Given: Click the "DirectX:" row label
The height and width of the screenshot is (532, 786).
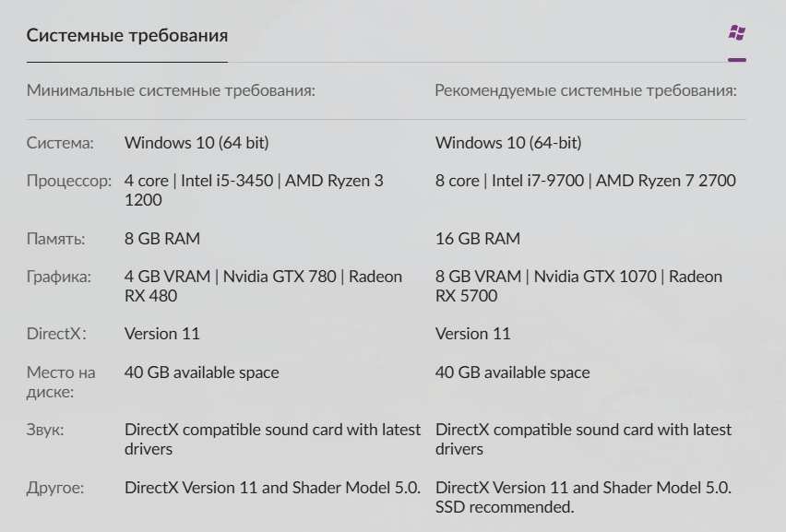Looking at the screenshot, I should (x=56, y=334).
